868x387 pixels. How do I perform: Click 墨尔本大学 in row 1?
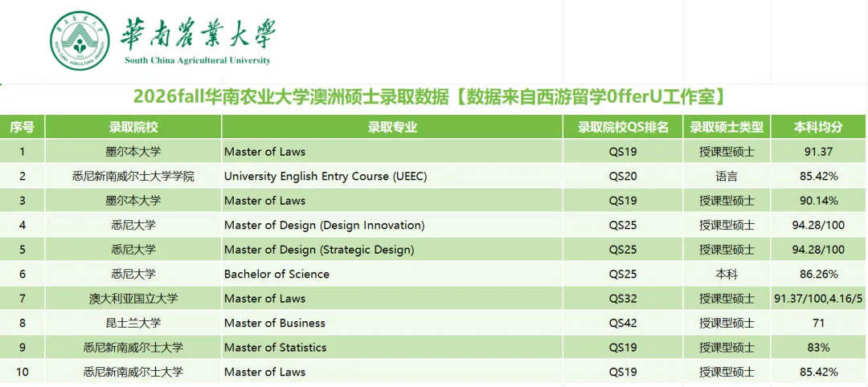(133, 151)
